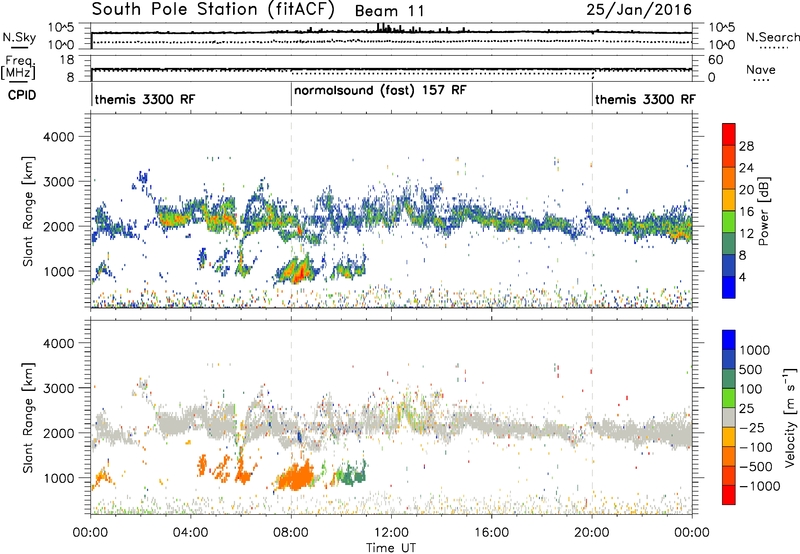The height and width of the screenshot is (554, 800).
Task: Click the blue bottom of the power color bar
Action: pyautogui.click(x=729, y=287)
